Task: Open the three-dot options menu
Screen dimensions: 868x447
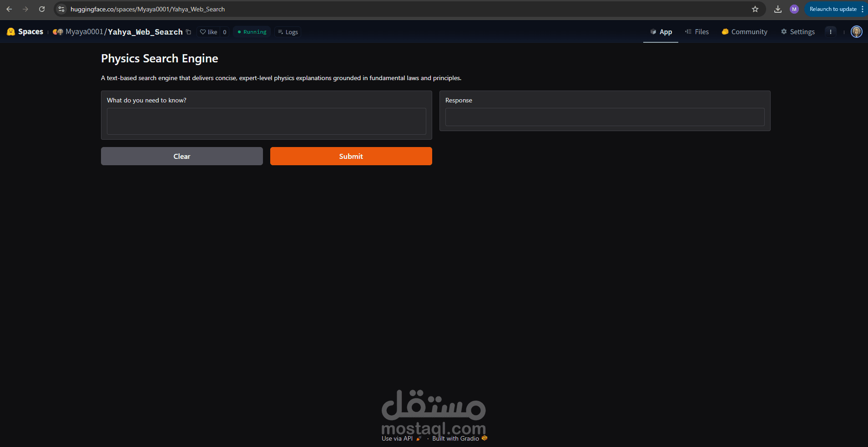Action: 832,32
